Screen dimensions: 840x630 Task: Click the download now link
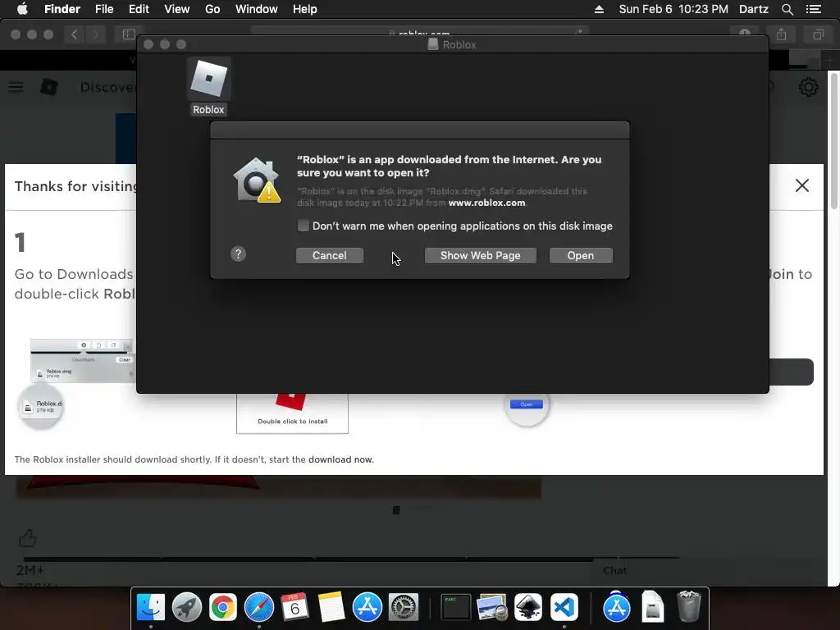340,459
